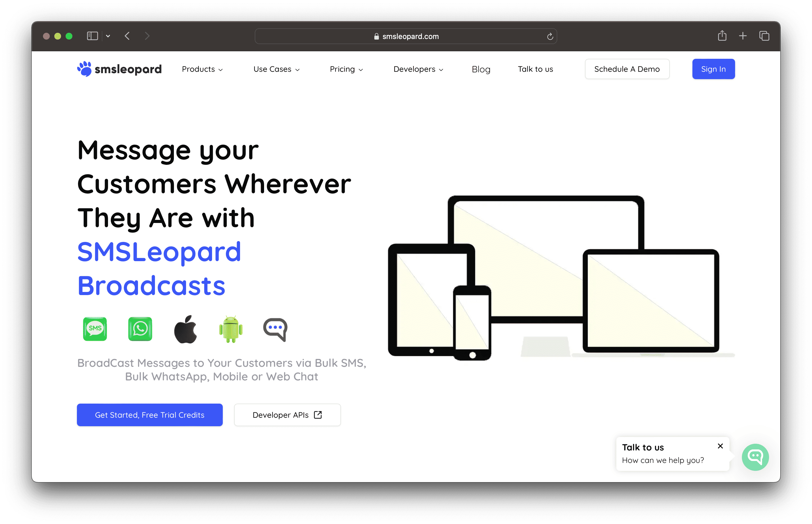Expand the Products dropdown
This screenshot has height=524, width=812.
pos(202,69)
